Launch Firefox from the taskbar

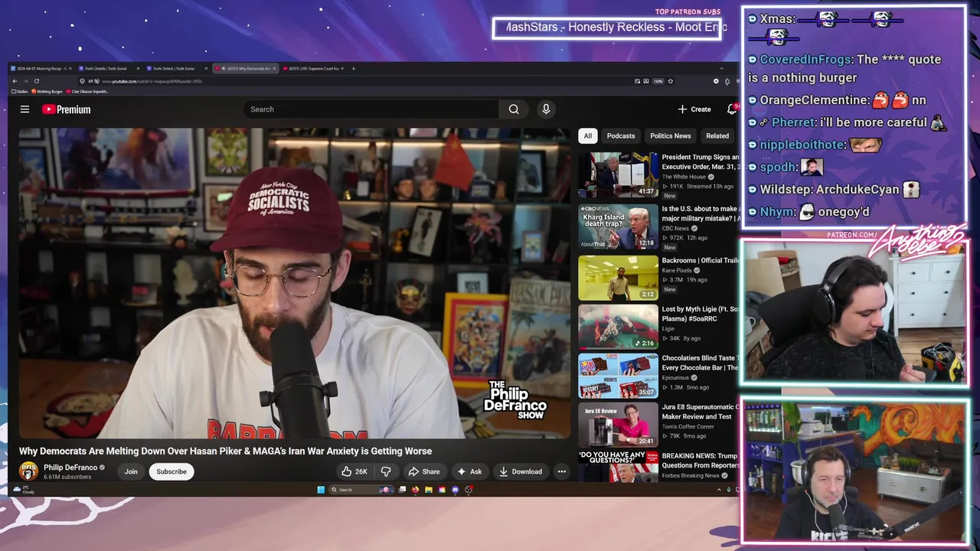point(415,490)
